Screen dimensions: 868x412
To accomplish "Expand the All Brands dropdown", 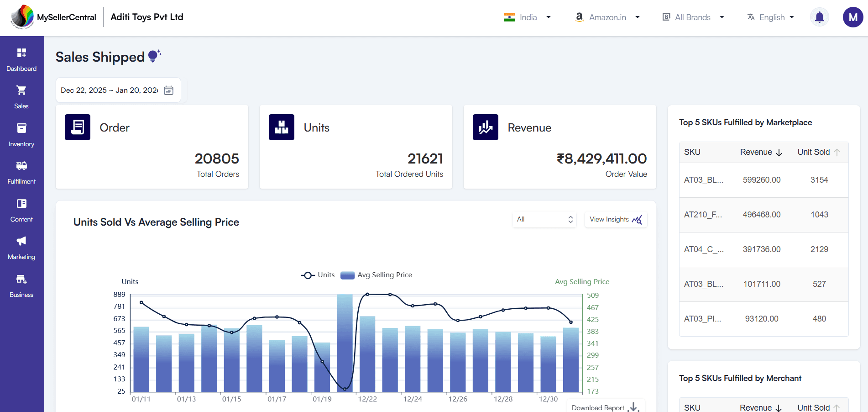I will point(693,17).
